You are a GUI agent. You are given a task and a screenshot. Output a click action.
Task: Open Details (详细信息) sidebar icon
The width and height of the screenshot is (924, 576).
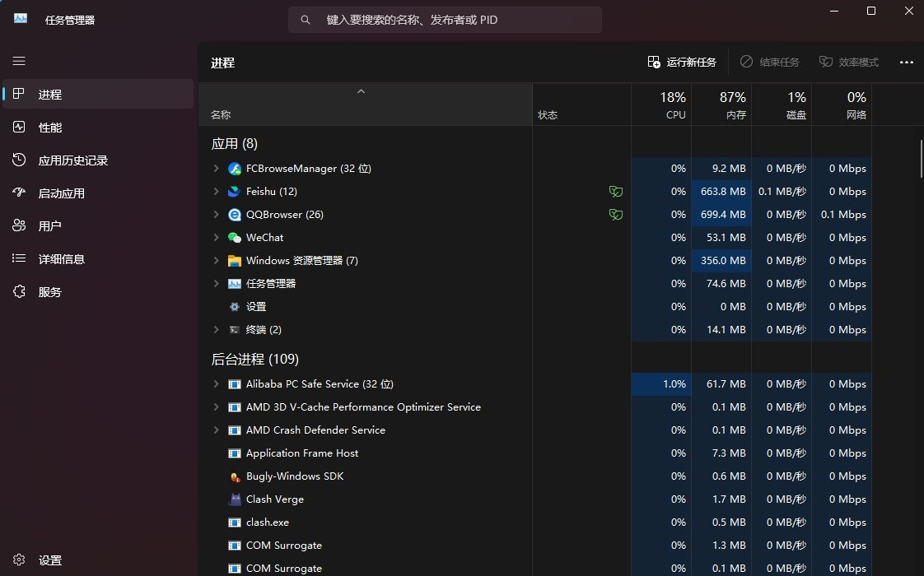[x=19, y=258]
